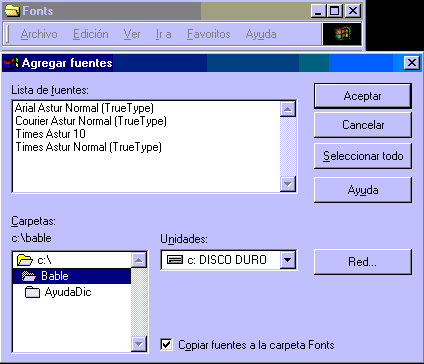Open Ver menu in Fonts window
The width and height of the screenshot is (424, 364).
point(132,34)
